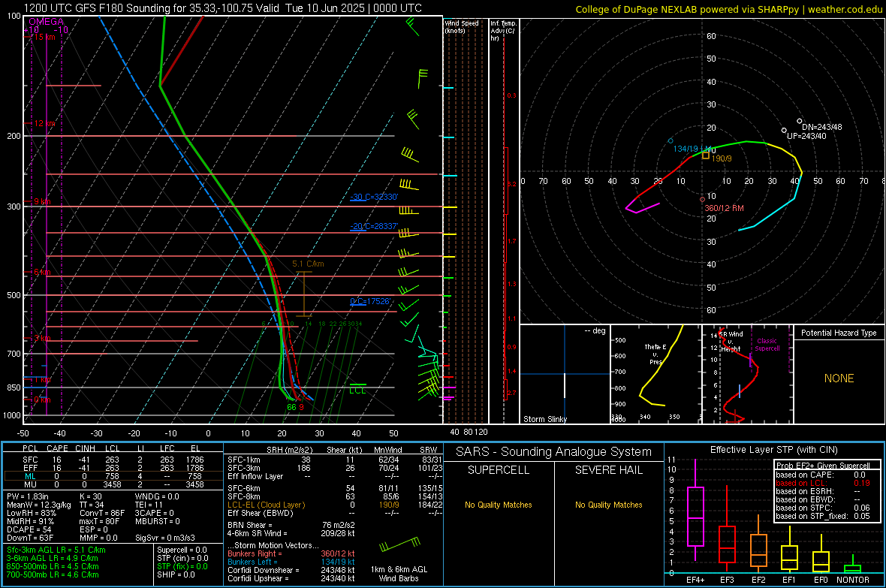This screenshot has width=886, height=588.
Task: Click the 360/12 RM hodograph label
Action: (x=724, y=208)
